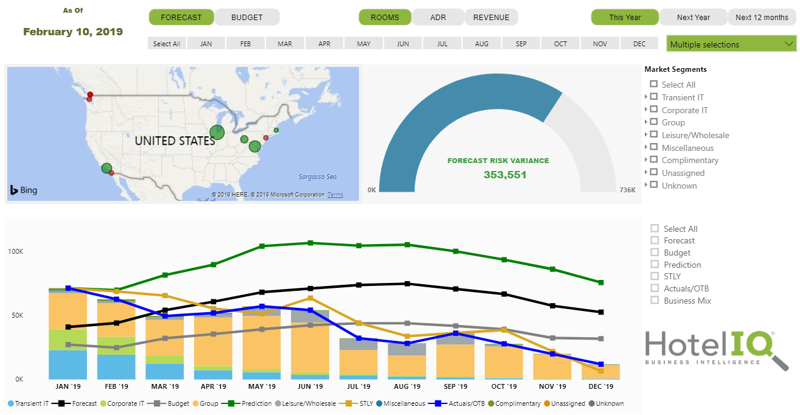The image size is (800, 415).
Task: Switch to REVENUE metric
Action: point(491,17)
